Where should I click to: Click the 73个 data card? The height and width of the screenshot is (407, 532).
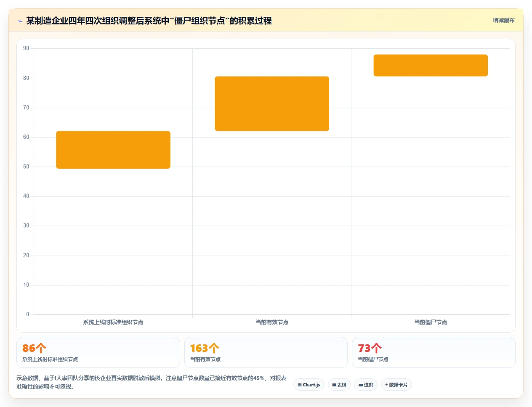pyautogui.click(x=434, y=352)
